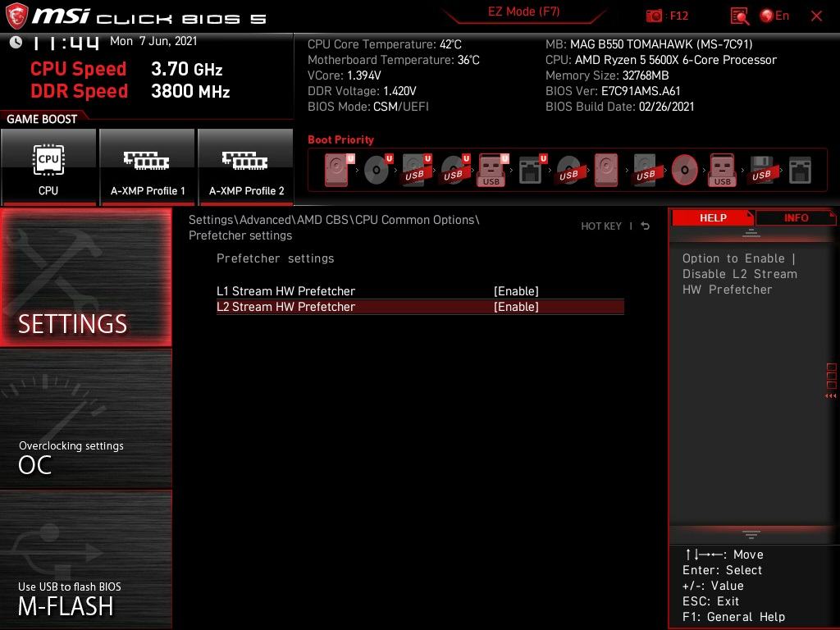Click the DDR Voltage: 1.420V reading
840x630 pixels.
tap(362, 91)
